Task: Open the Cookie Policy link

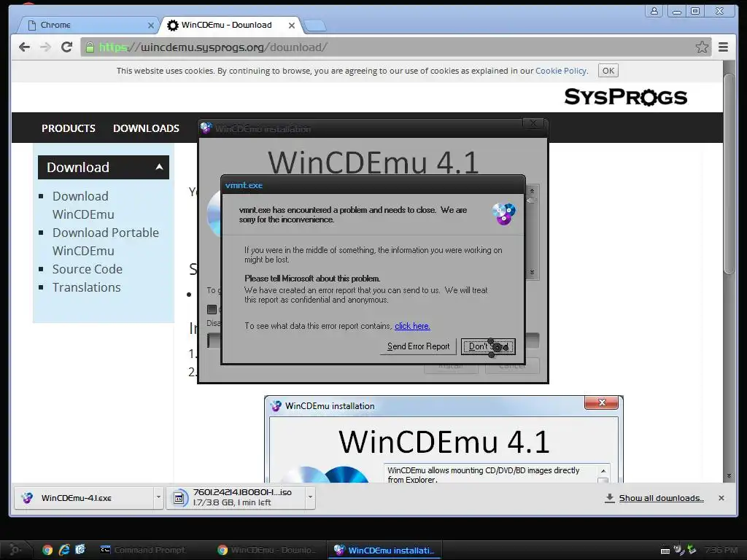Action: point(561,71)
